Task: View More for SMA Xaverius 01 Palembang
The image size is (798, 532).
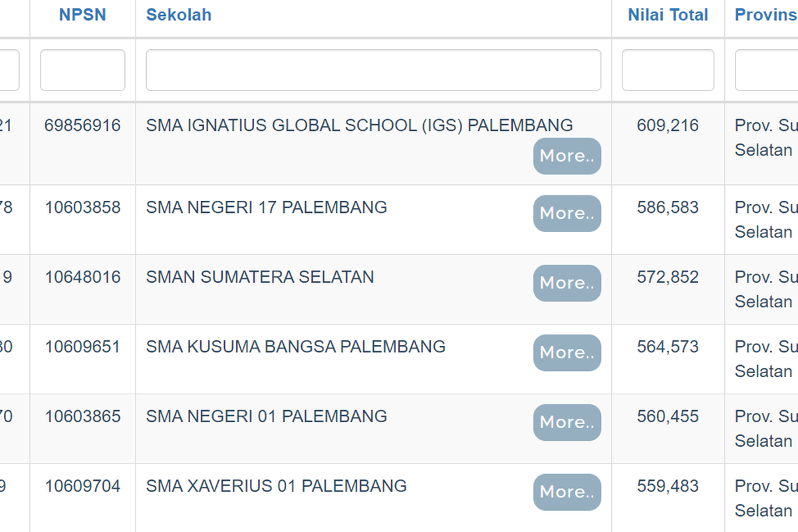Action: tap(567, 493)
